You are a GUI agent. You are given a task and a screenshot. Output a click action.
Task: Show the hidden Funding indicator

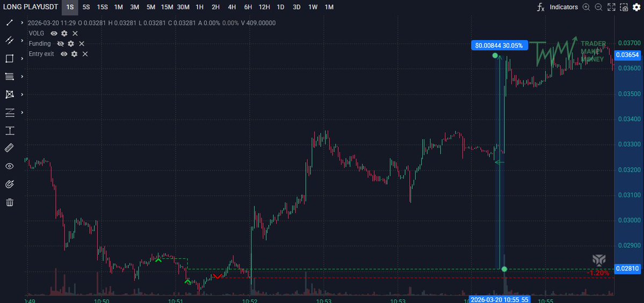[x=60, y=43]
